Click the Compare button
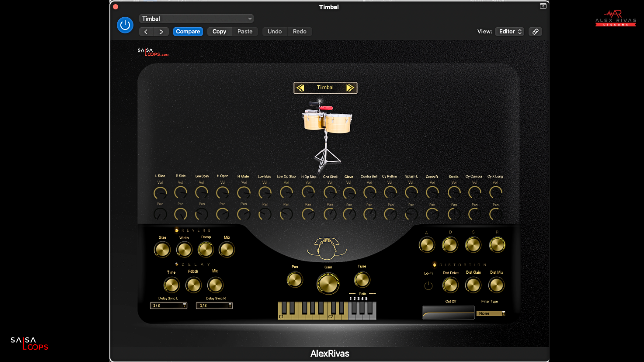 tap(188, 31)
